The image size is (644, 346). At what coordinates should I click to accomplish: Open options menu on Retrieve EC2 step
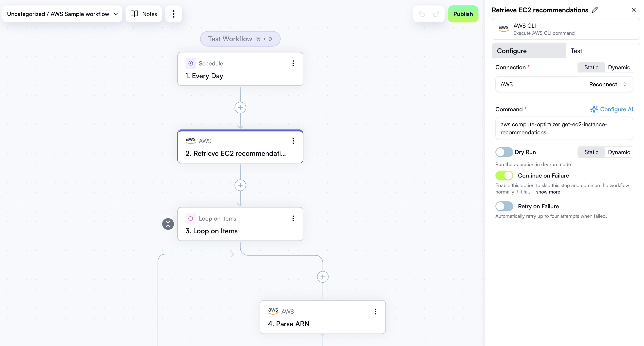point(293,141)
